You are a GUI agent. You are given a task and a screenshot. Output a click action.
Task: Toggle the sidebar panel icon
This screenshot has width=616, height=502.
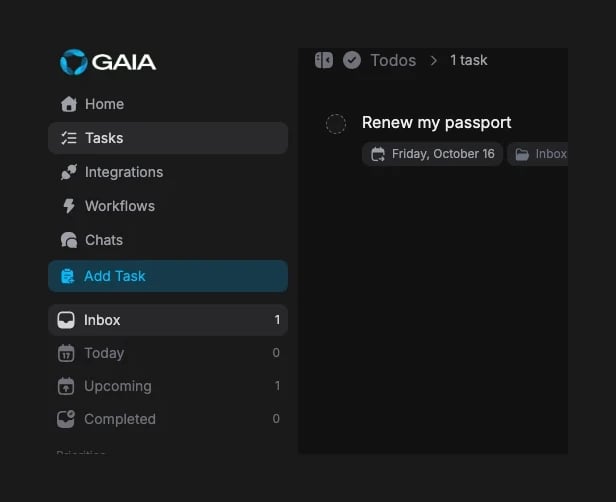pos(324,60)
